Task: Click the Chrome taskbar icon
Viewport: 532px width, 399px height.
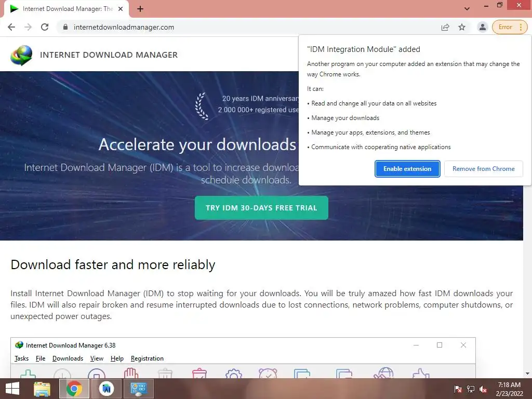Action: click(x=74, y=389)
